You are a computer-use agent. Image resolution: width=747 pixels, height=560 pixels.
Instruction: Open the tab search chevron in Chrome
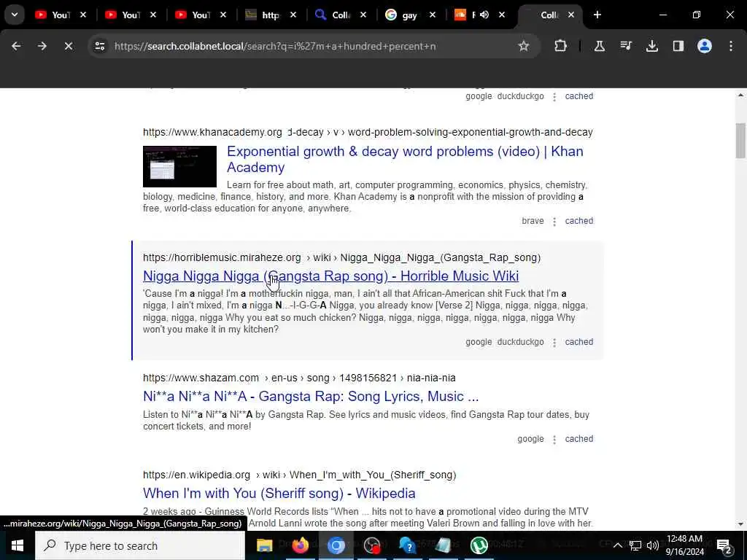(15, 15)
